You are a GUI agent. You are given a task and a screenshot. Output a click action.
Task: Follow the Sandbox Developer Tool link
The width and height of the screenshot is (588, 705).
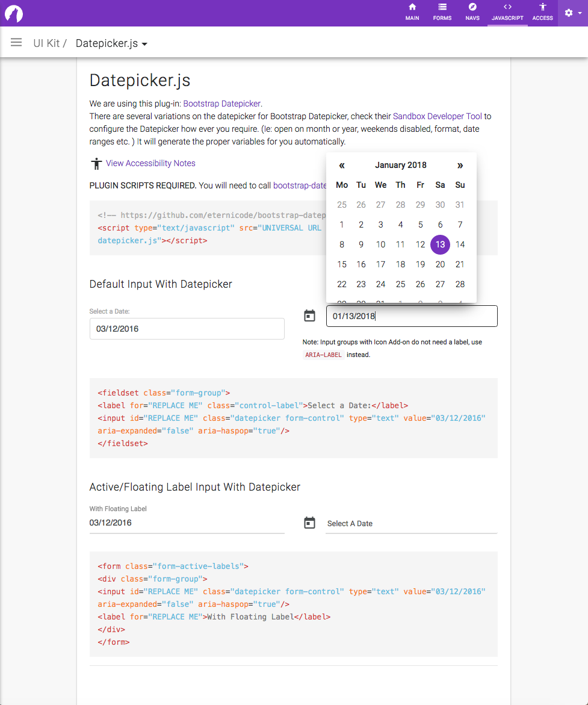click(x=438, y=116)
